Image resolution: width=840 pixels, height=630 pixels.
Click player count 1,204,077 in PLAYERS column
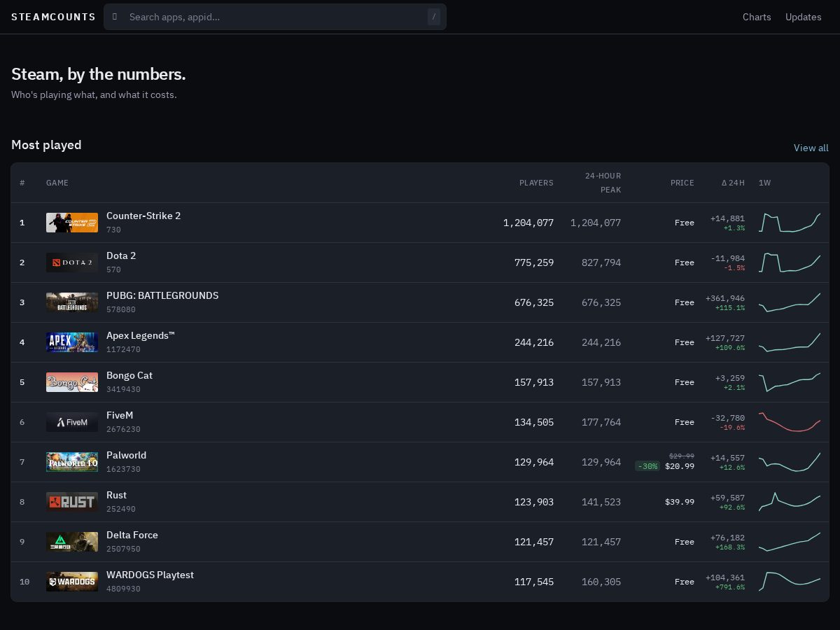[x=528, y=223]
